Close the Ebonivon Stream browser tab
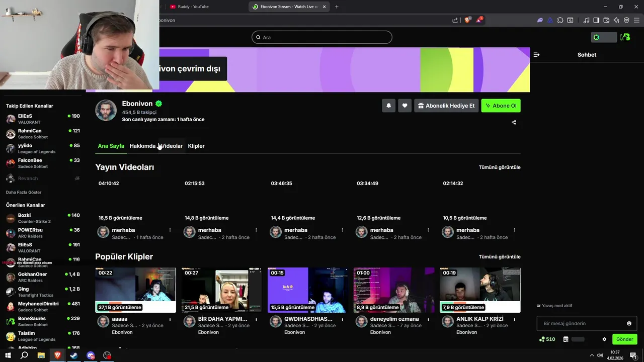This screenshot has width=644, height=362. (325, 7)
